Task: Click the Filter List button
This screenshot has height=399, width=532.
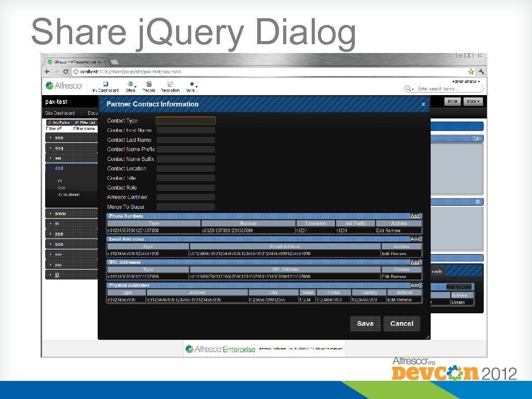Action: pos(85,122)
